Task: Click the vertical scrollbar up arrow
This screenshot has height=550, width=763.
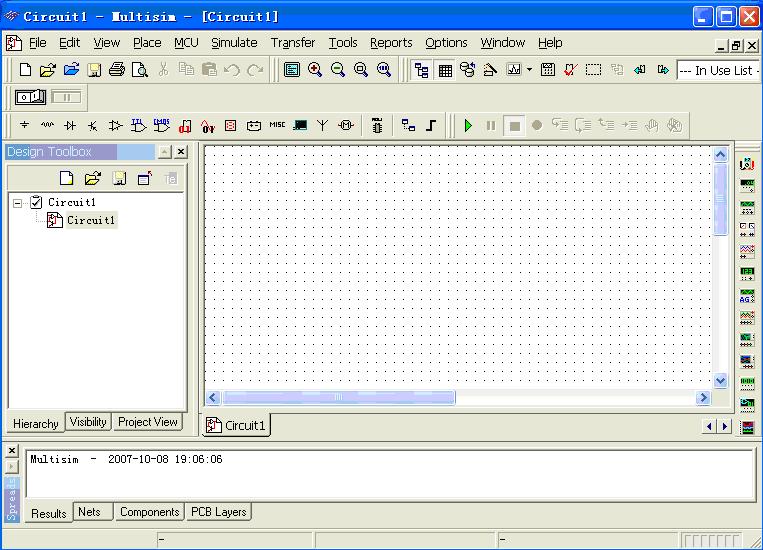Action: pyautogui.click(x=721, y=155)
